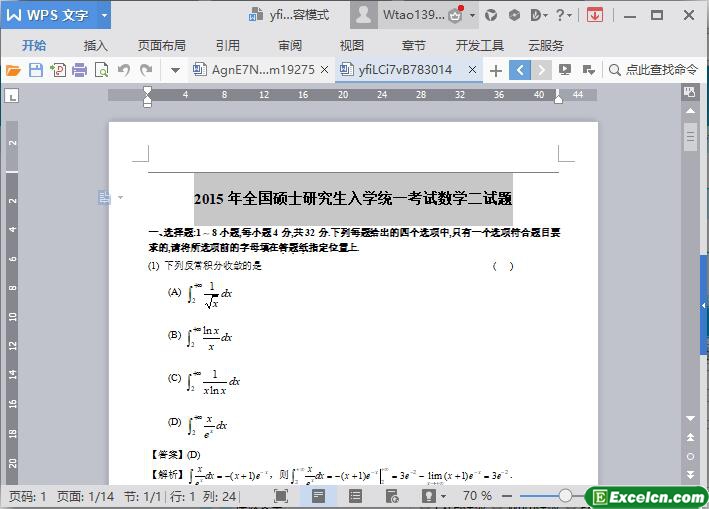
Task: Click the skin theme icon in title bar
Action: (x=491, y=15)
